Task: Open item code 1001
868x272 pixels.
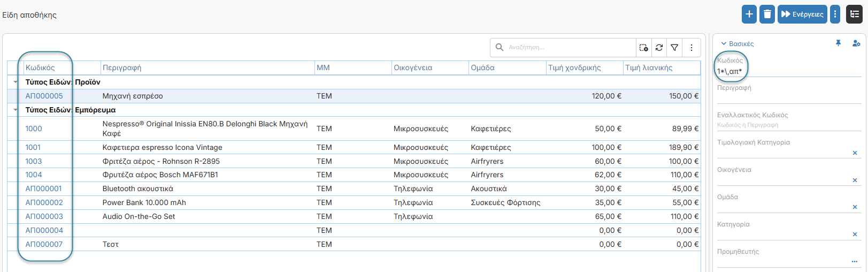Action: point(33,147)
